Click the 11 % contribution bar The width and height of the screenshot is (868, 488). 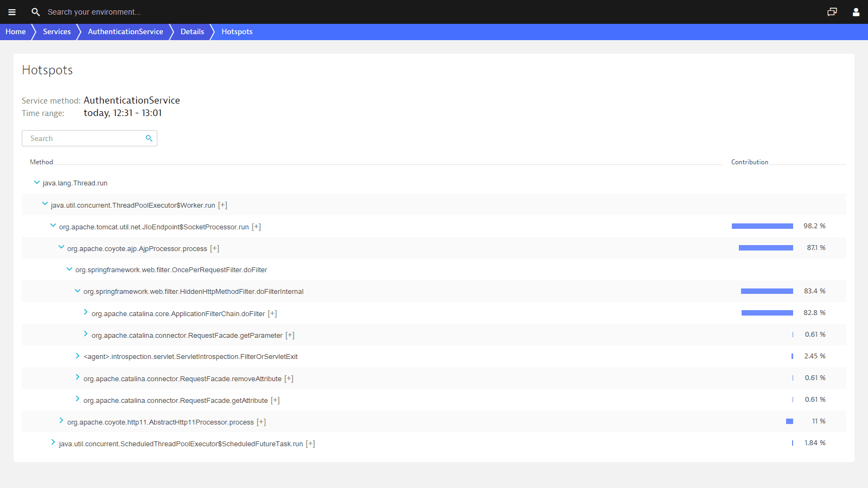(x=790, y=421)
